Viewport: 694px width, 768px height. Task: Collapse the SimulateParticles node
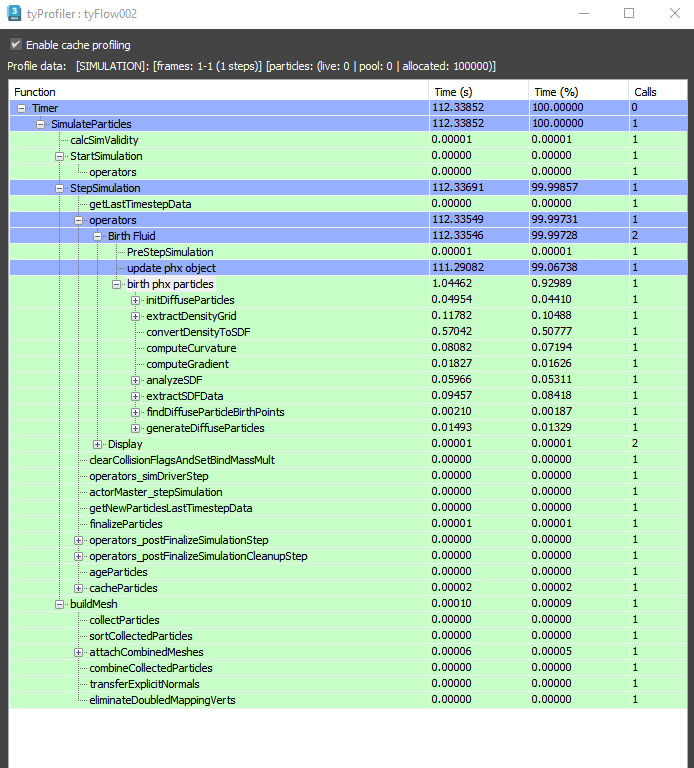click(x=41, y=124)
